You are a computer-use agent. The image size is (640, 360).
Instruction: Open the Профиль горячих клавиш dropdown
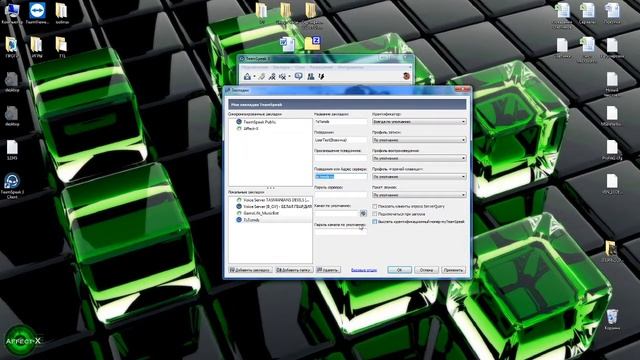point(419,177)
